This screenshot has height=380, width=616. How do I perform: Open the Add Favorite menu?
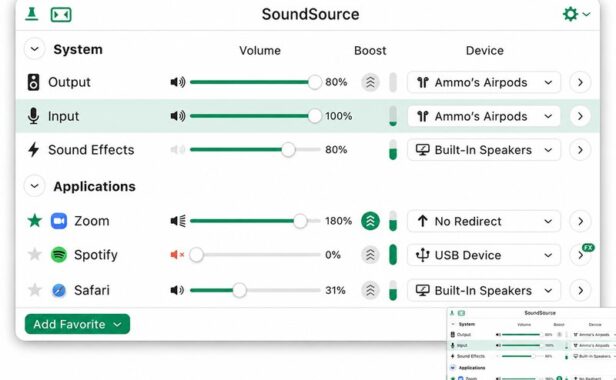click(77, 324)
